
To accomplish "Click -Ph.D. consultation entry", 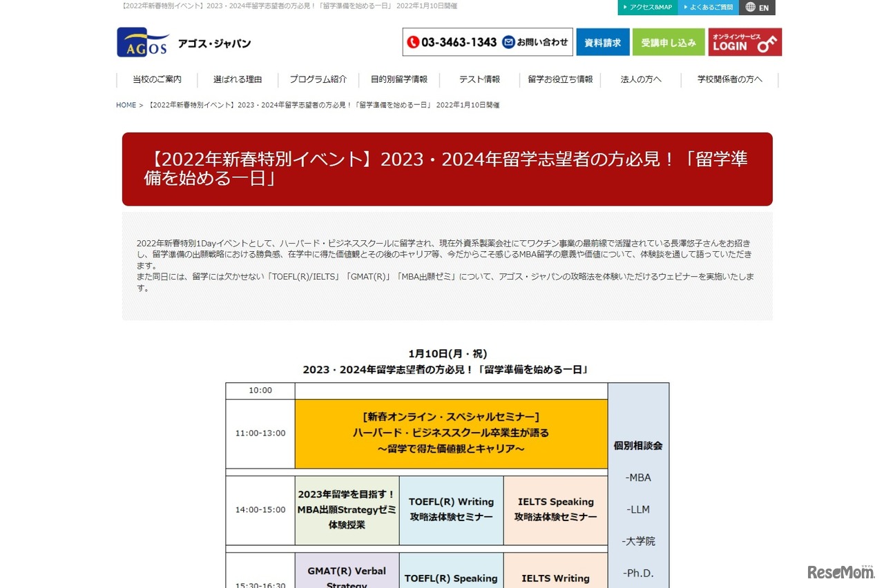I will click(638, 573).
